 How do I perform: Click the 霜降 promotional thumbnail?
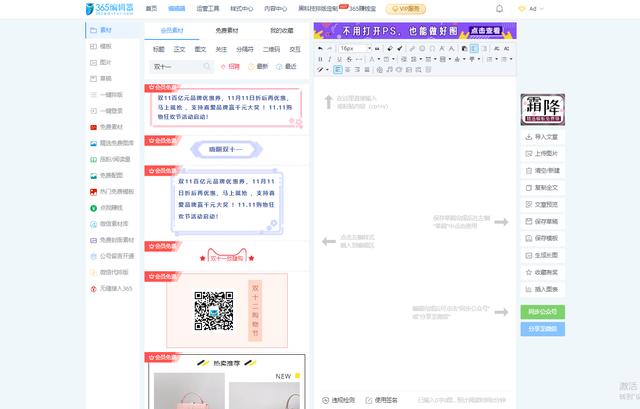(x=542, y=109)
